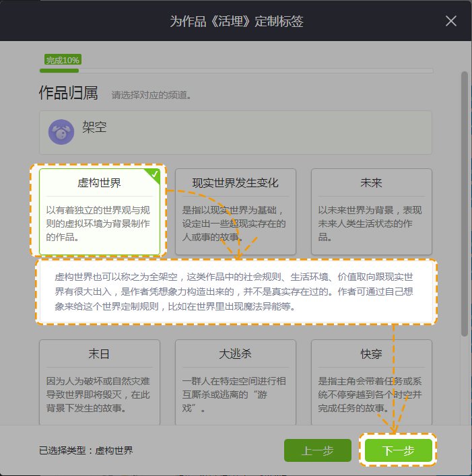Screen dimensions: 472x476
Task: Click the vertical scrollbar on the right
Action: [x=464, y=202]
